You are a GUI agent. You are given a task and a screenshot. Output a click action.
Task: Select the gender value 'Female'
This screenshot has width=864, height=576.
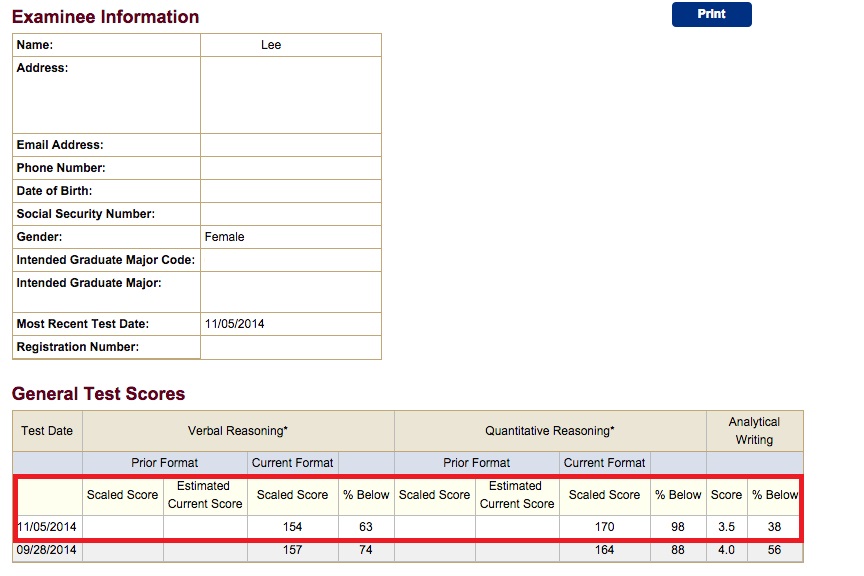tap(224, 236)
